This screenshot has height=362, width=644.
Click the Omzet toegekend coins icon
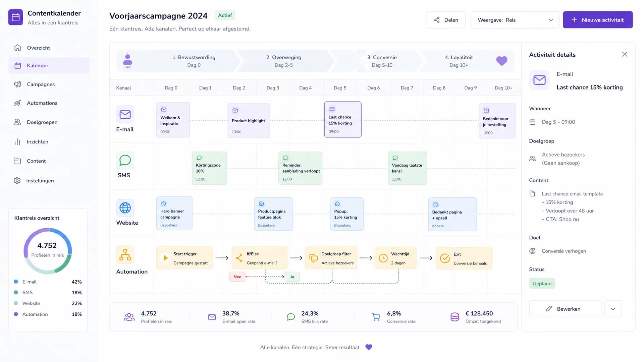pyautogui.click(x=454, y=317)
